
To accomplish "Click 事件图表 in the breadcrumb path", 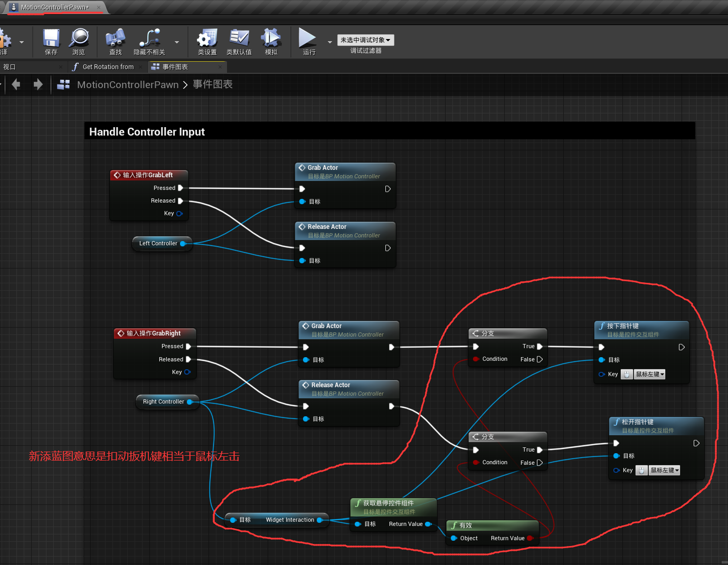I will 212,84.
